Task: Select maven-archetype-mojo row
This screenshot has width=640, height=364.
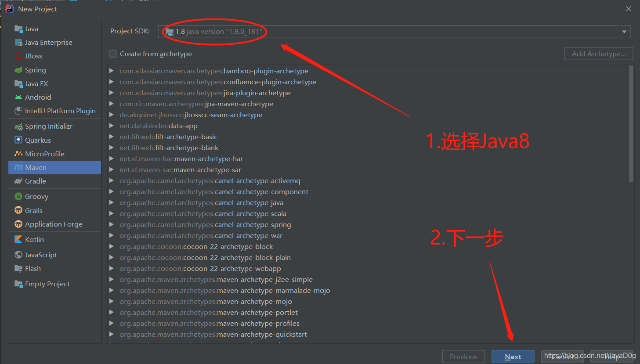Action: pyautogui.click(x=368, y=301)
